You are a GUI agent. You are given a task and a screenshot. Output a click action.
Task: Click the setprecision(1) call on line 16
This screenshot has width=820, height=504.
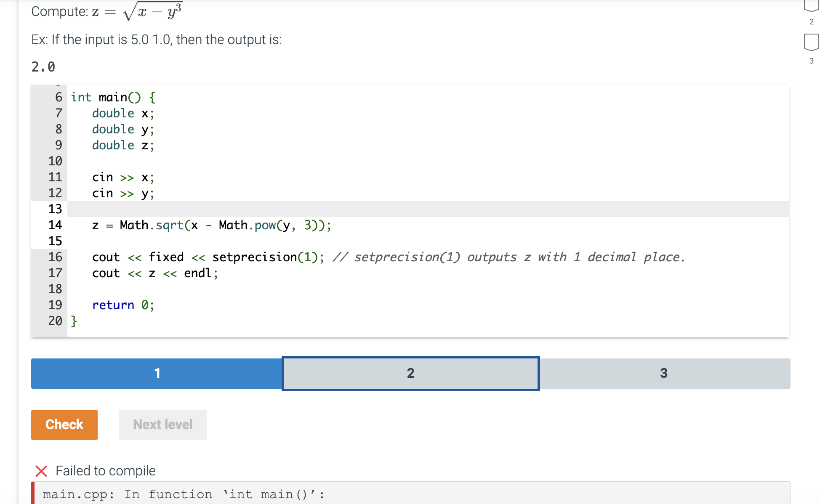[x=265, y=257]
